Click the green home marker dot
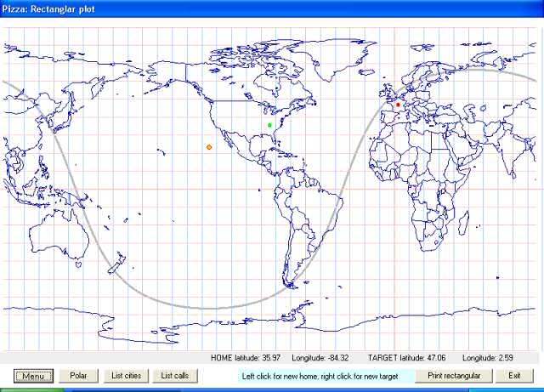544x392 pixels. 270,125
